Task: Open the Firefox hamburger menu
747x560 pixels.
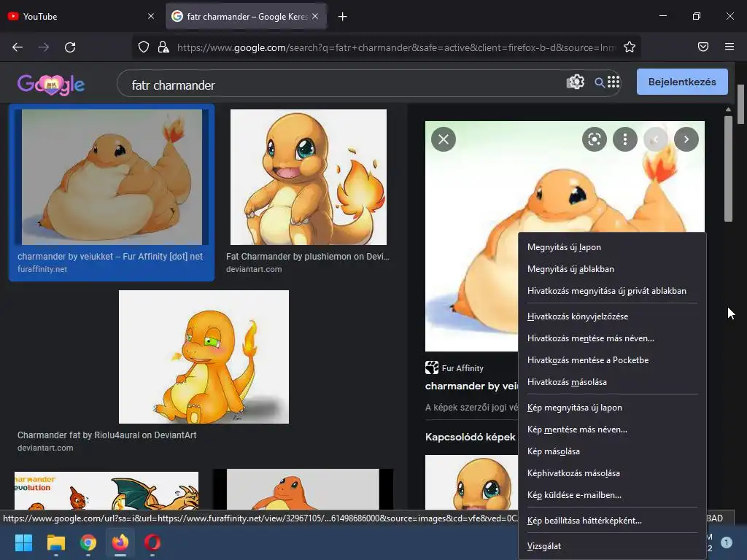Action: (x=729, y=47)
